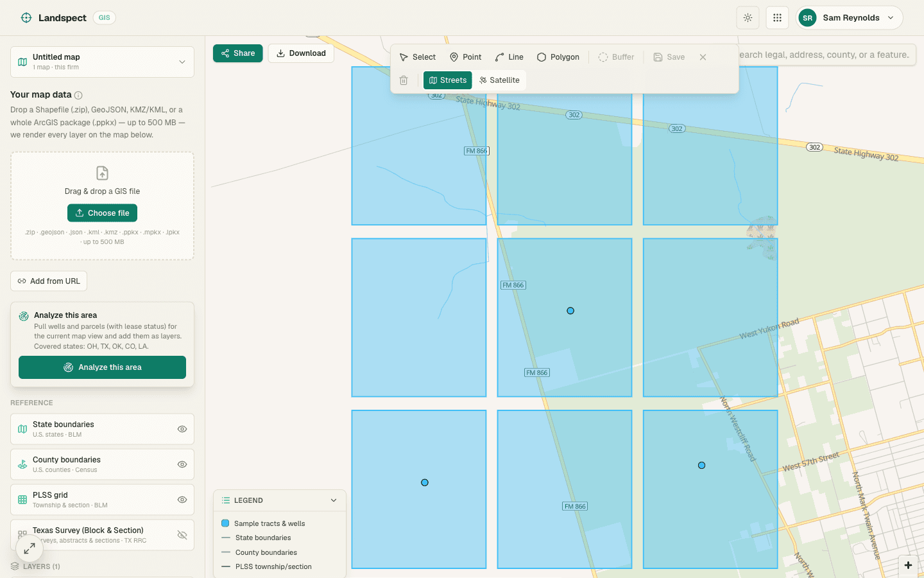The image size is (924, 578).
Task: Click the expand panel arrows button
Action: [30, 548]
